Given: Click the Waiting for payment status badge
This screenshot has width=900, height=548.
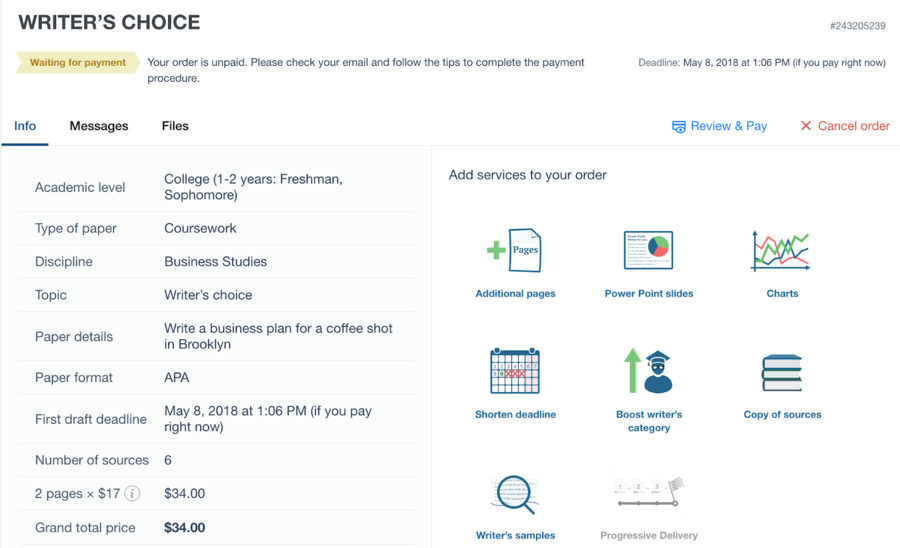Looking at the screenshot, I should (77, 63).
